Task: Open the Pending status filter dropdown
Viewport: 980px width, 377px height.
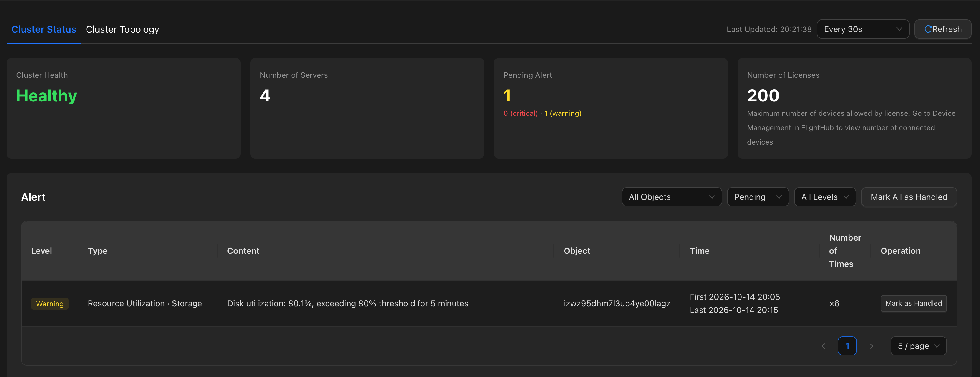Action: click(x=758, y=197)
